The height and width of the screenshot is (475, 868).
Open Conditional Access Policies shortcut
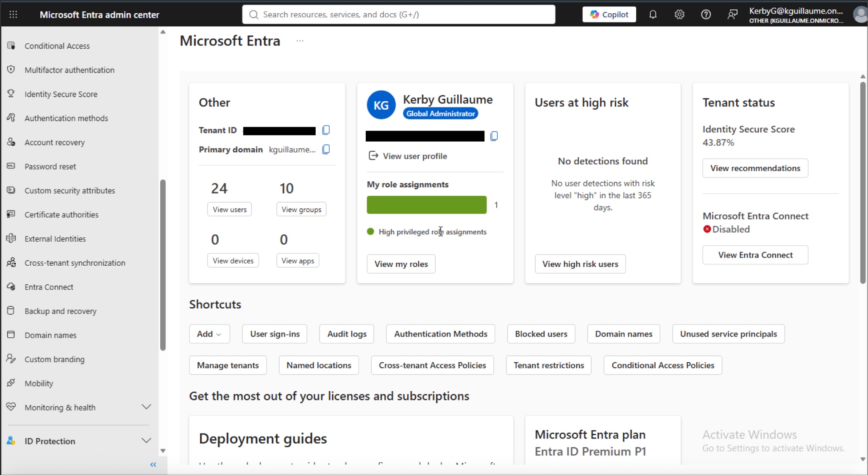pos(663,365)
